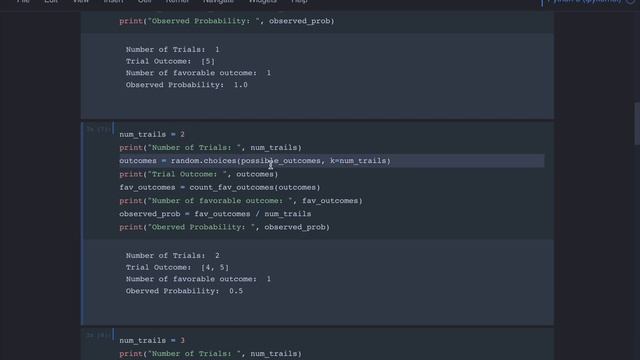Click the vertical scrollbar thumb on right edge
The height and width of the screenshot is (360, 640).
[637, 124]
